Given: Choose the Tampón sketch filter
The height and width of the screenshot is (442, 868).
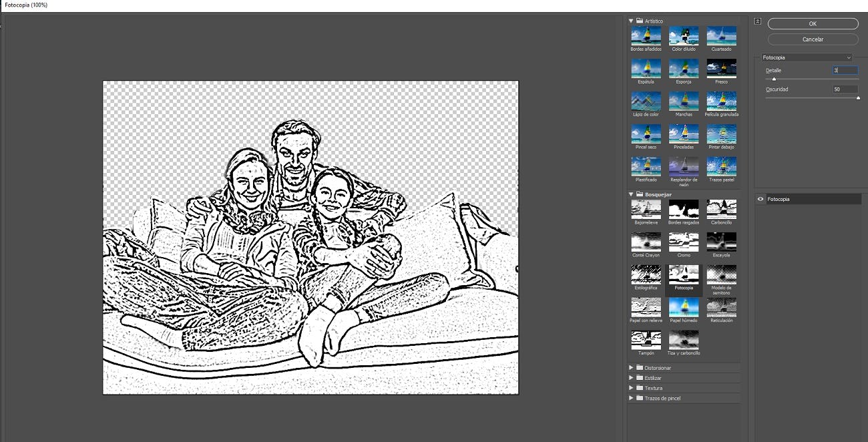Looking at the screenshot, I should [x=646, y=340].
